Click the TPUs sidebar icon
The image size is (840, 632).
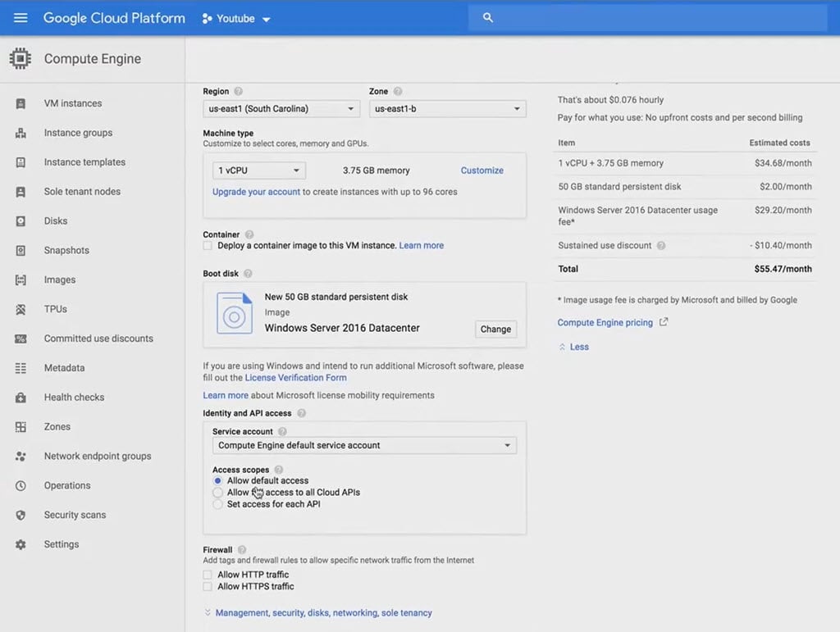21,309
